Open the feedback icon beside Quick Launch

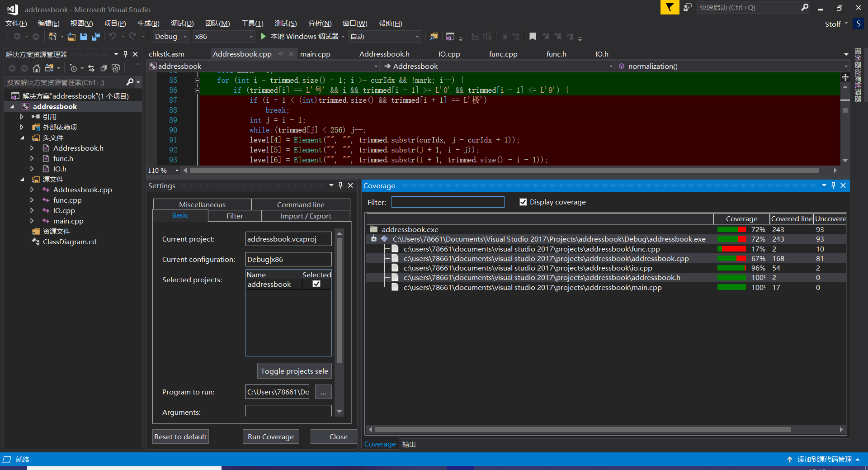[x=688, y=7]
